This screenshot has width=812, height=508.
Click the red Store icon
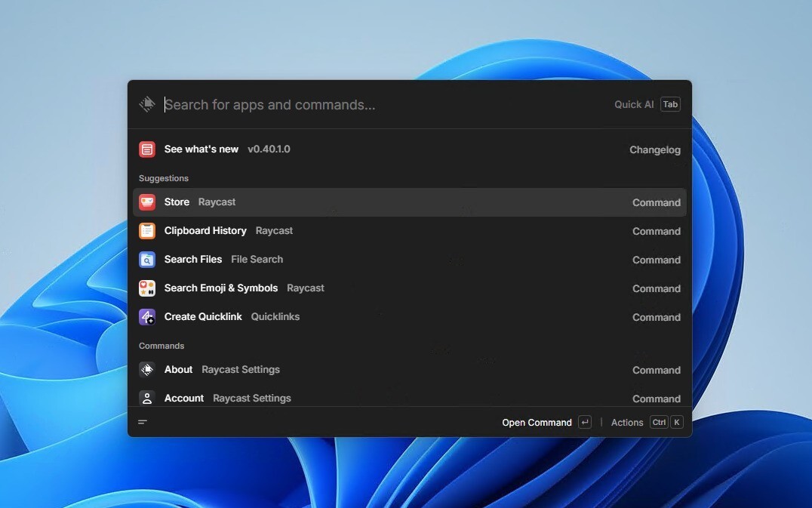(147, 202)
